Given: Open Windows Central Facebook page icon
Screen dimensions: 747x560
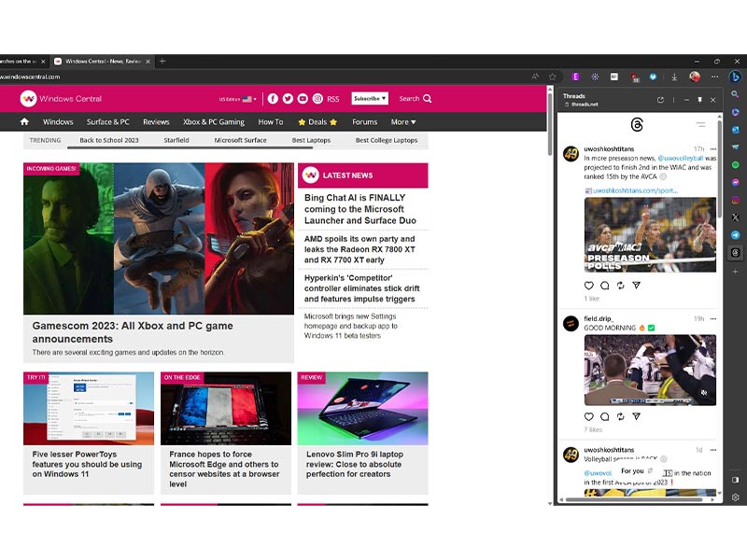Looking at the screenshot, I should pyautogui.click(x=273, y=99).
